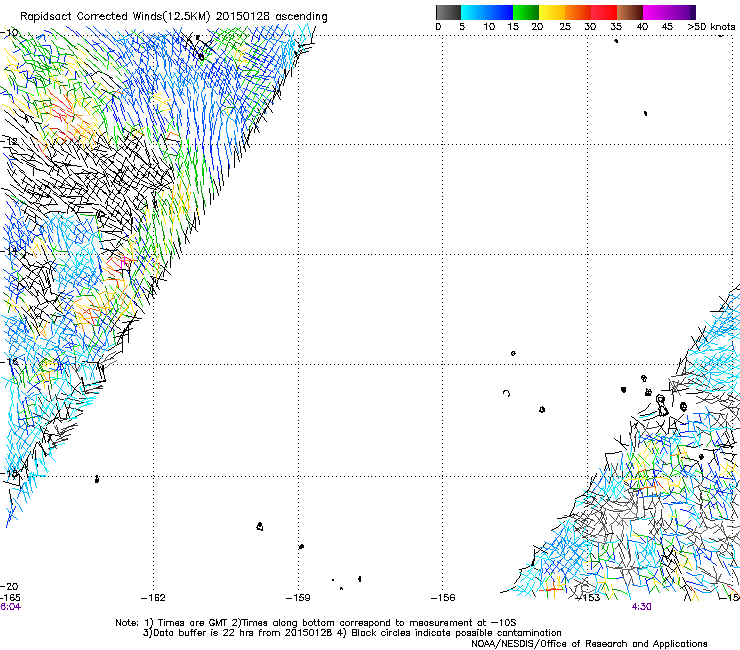
Task: Click the dark blue 10–15 knots legend swatch
Action: [500, 12]
